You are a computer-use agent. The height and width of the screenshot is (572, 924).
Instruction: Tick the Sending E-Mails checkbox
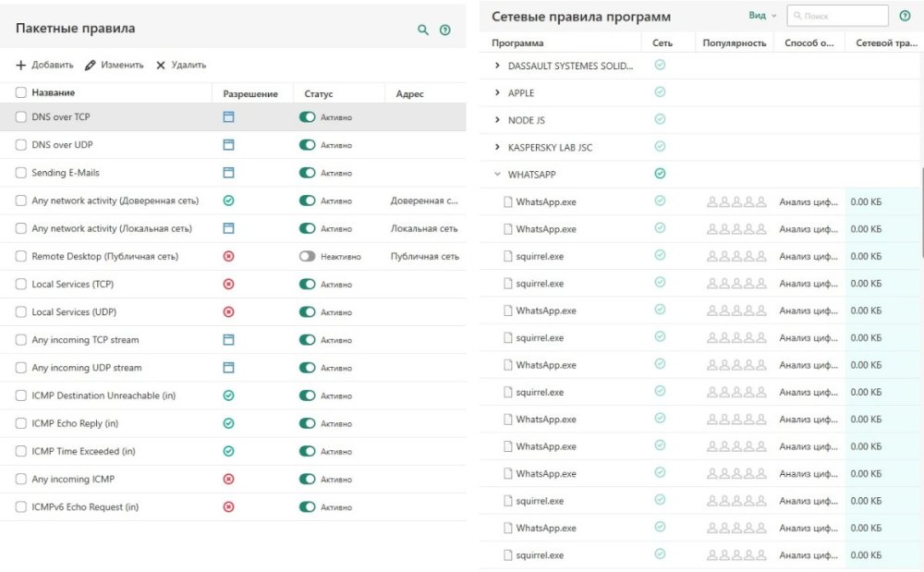coord(21,173)
